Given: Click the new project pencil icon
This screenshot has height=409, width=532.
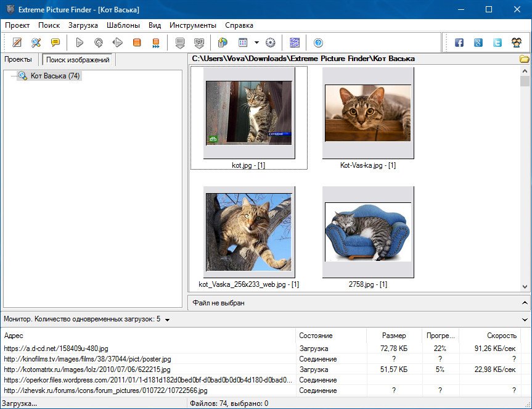Looking at the screenshot, I should click(17, 43).
